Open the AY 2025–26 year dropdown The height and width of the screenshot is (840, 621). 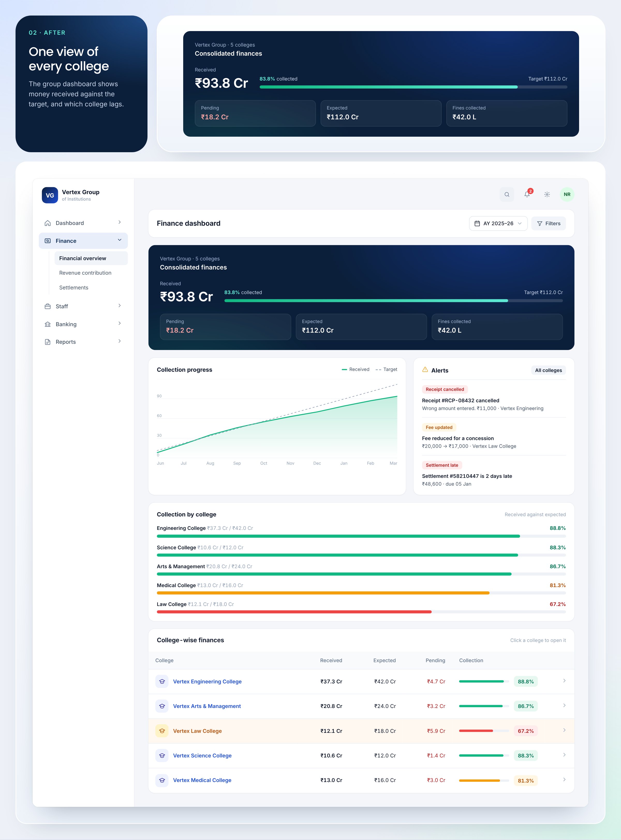tap(498, 223)
